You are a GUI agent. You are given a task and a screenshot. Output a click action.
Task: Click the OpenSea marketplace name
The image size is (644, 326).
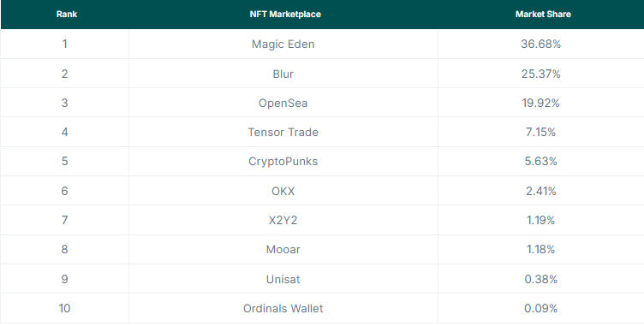click(283, 103)
